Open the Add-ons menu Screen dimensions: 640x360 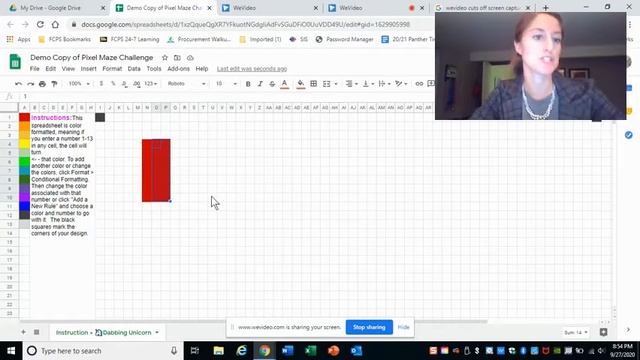coord(178,69)
